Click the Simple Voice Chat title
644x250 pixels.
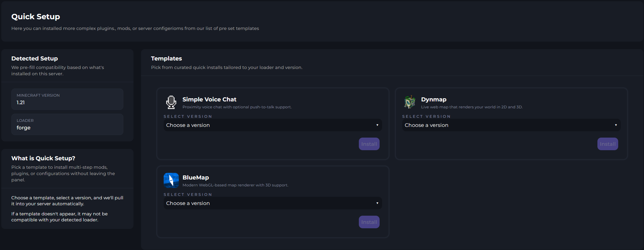[x=209, y=99]
